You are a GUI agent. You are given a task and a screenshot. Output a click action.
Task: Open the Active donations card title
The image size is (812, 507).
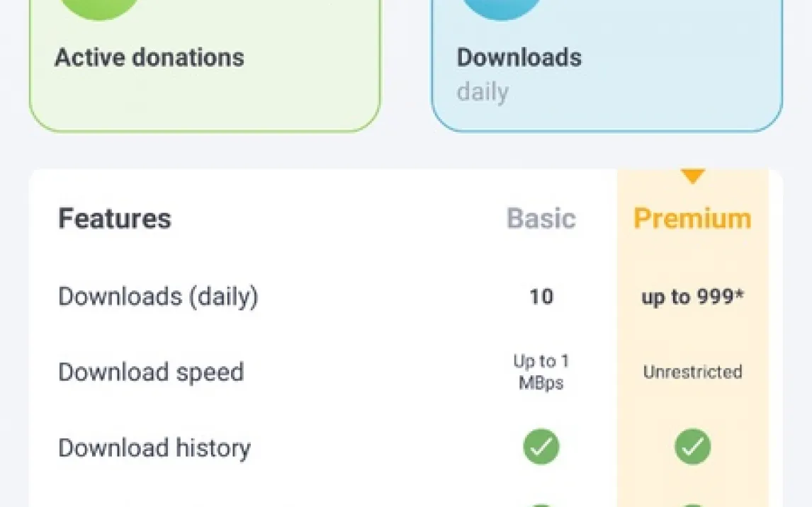150,57
